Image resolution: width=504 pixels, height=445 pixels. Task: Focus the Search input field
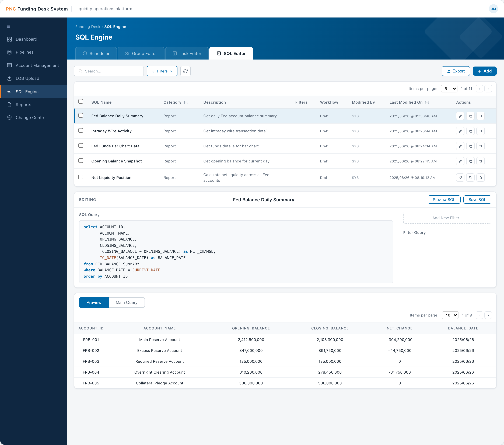(x=109, y=71)
